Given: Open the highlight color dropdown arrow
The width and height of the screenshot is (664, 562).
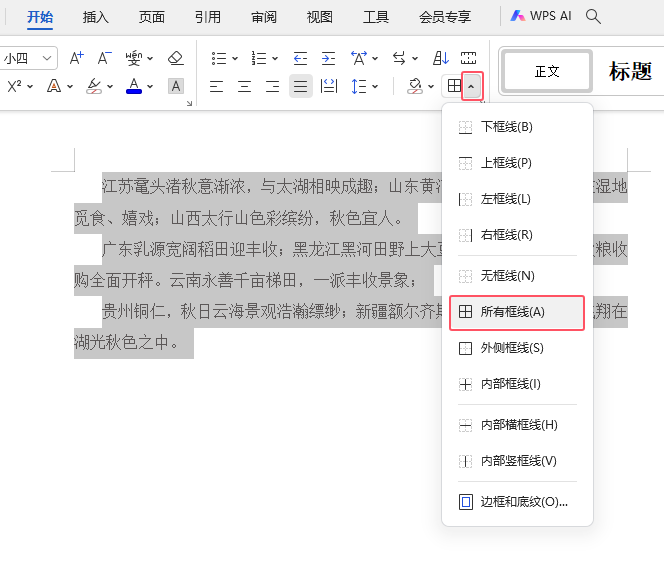Looking at the screenshot, I should tap(110, 87).
